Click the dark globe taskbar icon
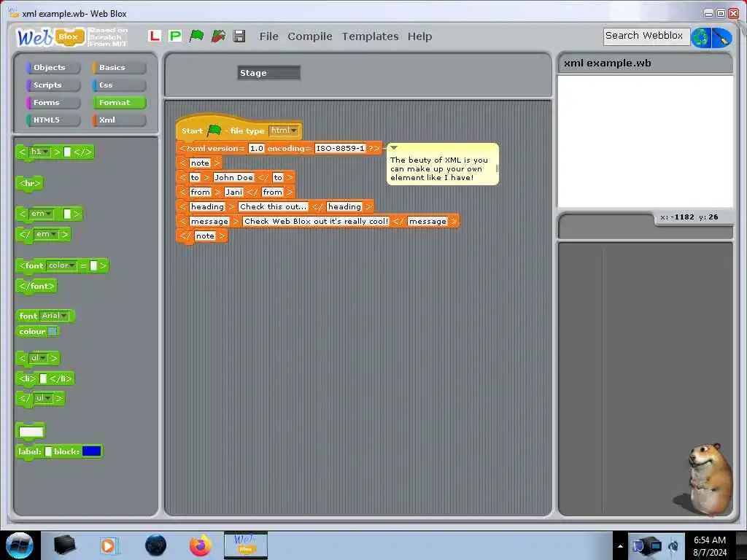Viewport: 747px width, 560px height. coord(155,545)
